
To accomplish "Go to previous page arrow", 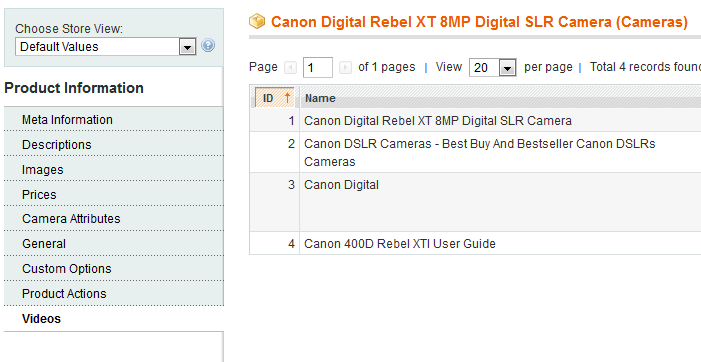I will coord(291,67).
